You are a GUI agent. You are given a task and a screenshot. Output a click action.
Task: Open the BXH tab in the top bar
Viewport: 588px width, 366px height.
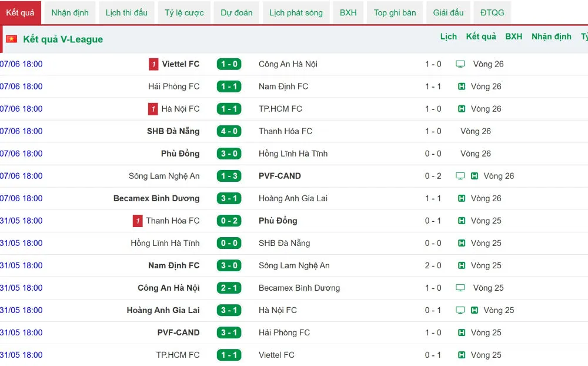point(348,13)
